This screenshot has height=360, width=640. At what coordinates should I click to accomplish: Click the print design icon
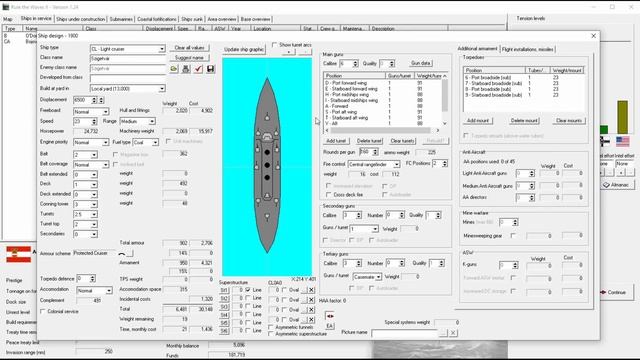186,69
